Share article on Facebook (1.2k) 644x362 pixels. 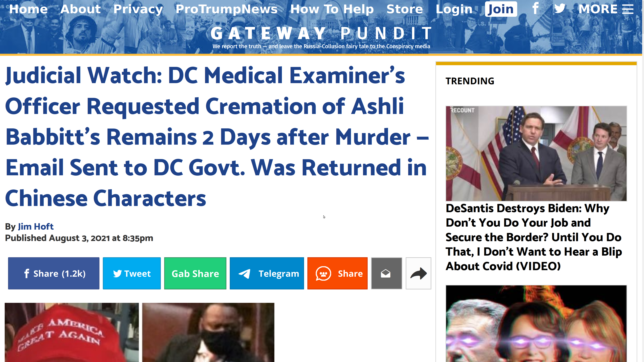coord(53,273)
